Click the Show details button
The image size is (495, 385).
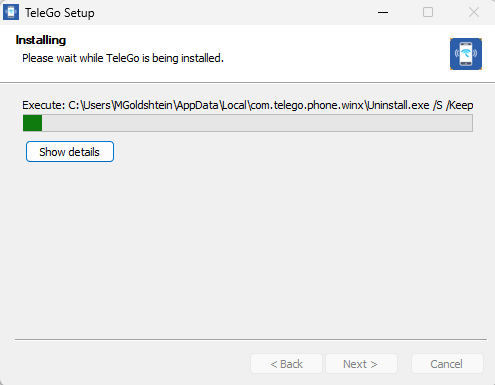tap(70, 152)
